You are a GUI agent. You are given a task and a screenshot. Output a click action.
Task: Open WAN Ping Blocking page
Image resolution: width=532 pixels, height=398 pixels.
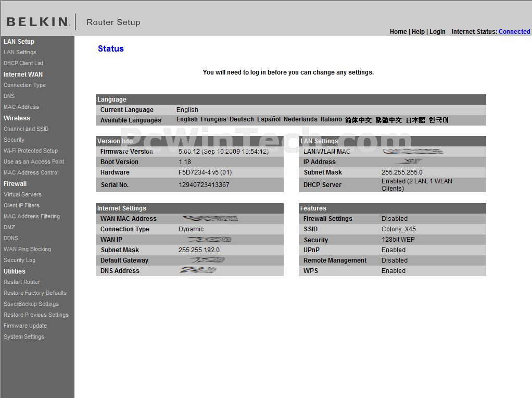tap(28, 249)
